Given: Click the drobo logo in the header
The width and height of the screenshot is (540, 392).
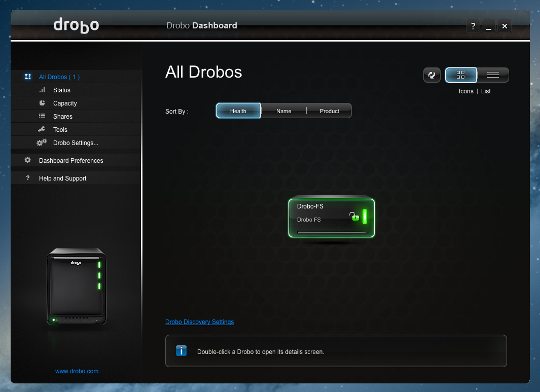Looking at the screenshot, I should tap(76, 25).
